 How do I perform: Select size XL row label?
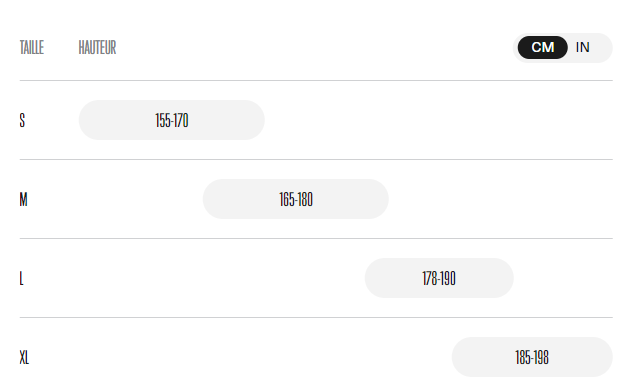pos(24,357)
